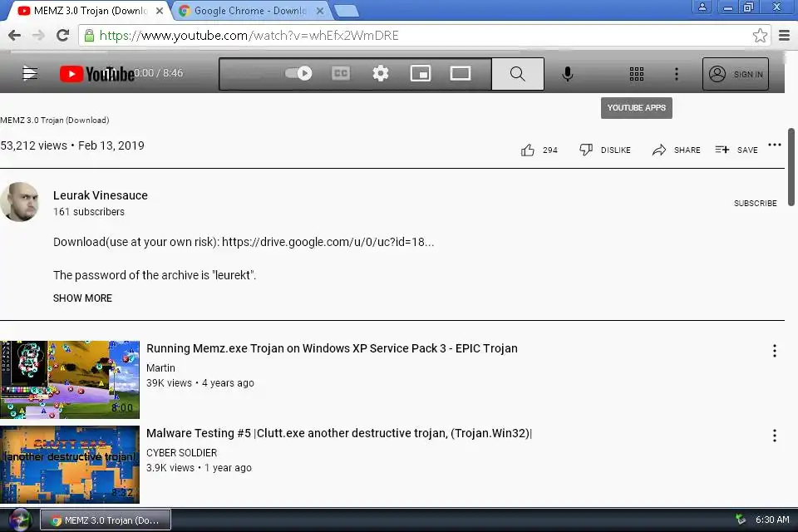Image resolution: width=798 pixels, height=532 pixels.
Task: Open the YouTube hamburger guide menu
Action: coord(30,74)
